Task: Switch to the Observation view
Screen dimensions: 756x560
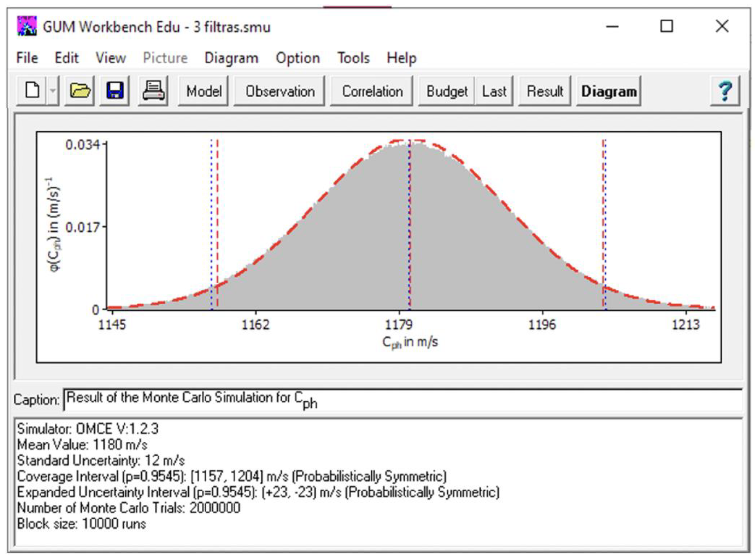Action: pyautogui.click(x=280, y=91)
